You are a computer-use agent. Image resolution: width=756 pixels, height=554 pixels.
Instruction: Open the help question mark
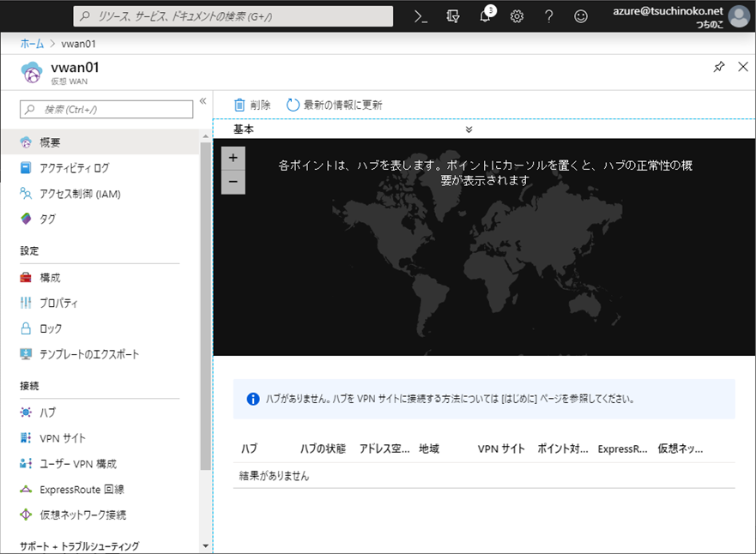(x=548, y=16)
